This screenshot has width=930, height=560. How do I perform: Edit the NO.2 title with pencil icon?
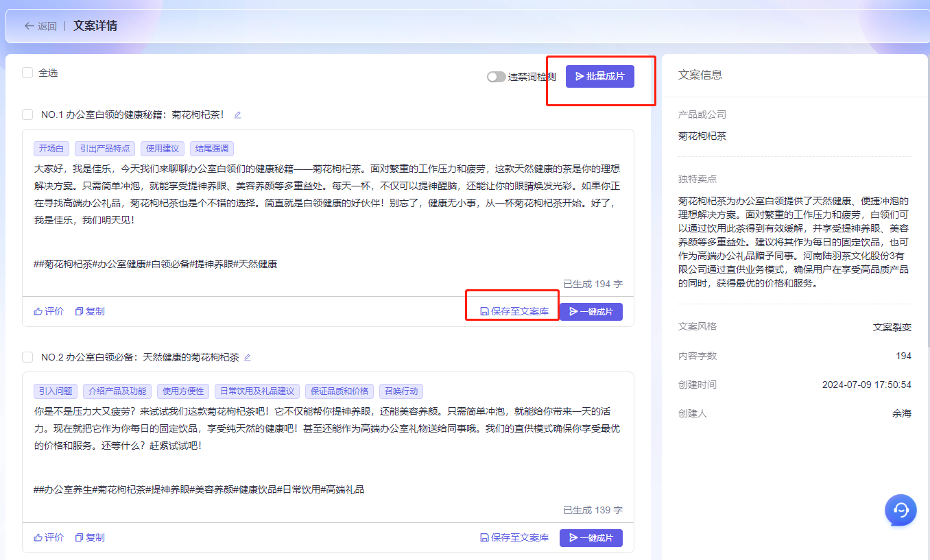coord(248,358)
